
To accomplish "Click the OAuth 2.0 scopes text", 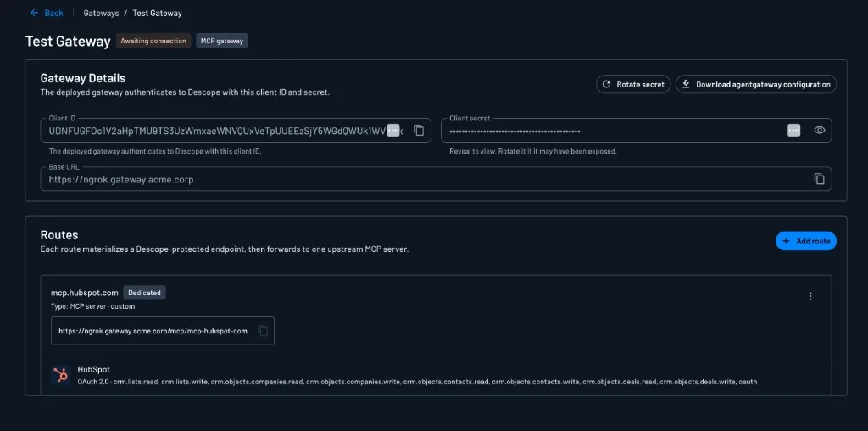I will [417, 382].
